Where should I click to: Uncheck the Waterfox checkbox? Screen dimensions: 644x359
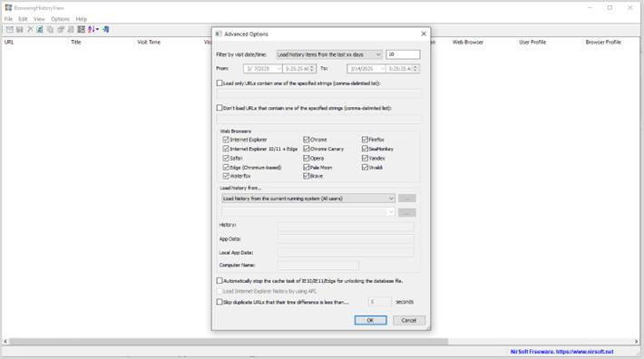click(x=226, y=176)
